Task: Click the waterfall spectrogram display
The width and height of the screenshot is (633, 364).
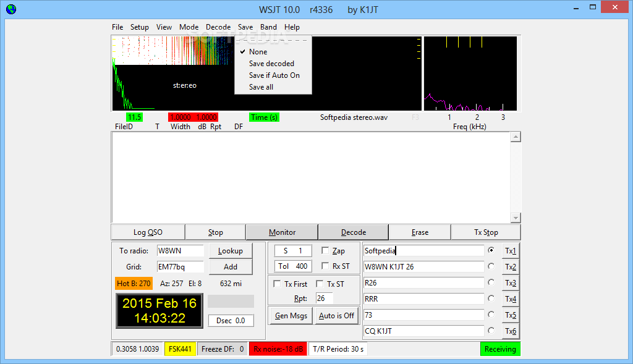Action: 172,51
